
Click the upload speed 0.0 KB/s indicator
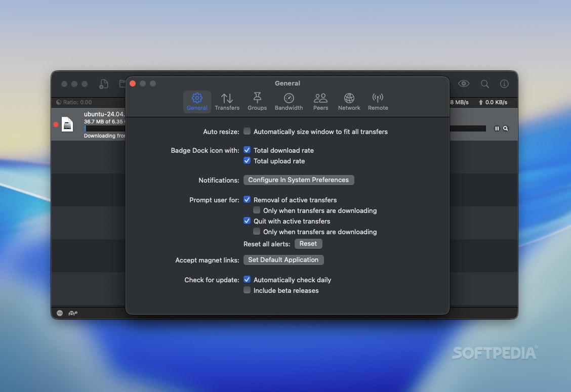pyautogui.click(x=493, y=102)
